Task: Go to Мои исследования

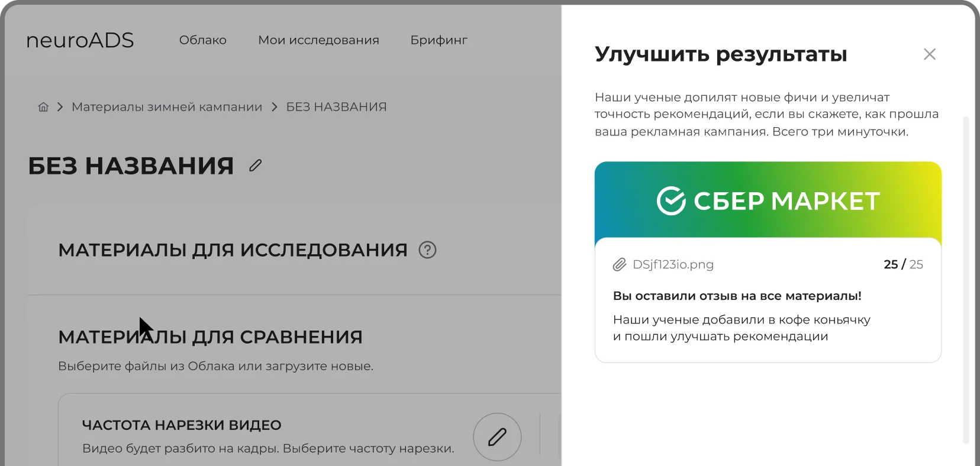Action: [x=318, y=40]
